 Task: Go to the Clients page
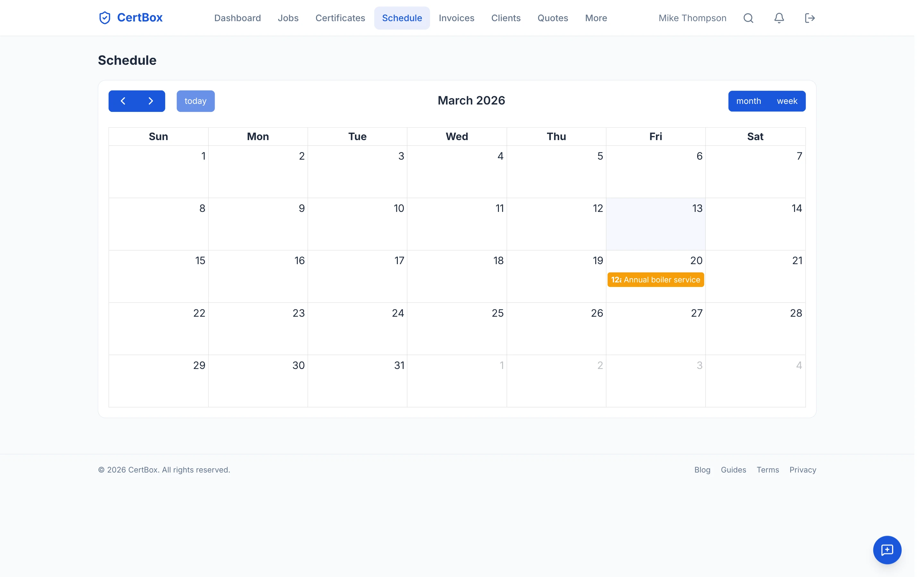[x=506, y=18]
